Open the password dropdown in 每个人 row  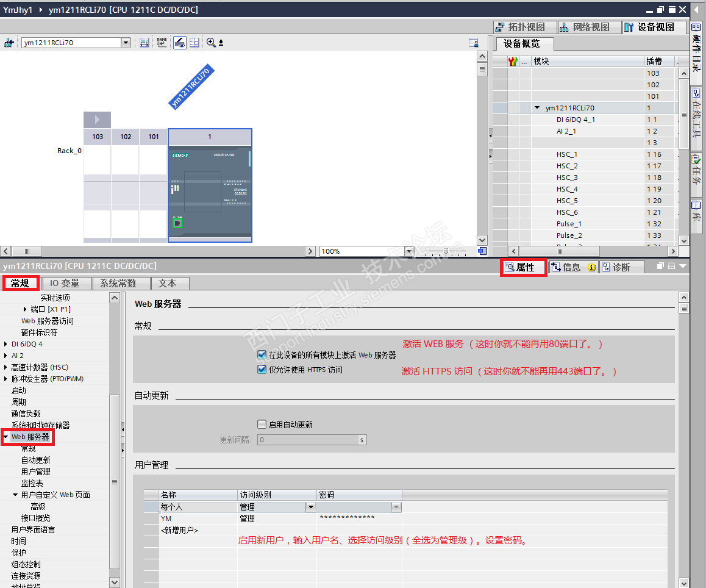(396, 507)
